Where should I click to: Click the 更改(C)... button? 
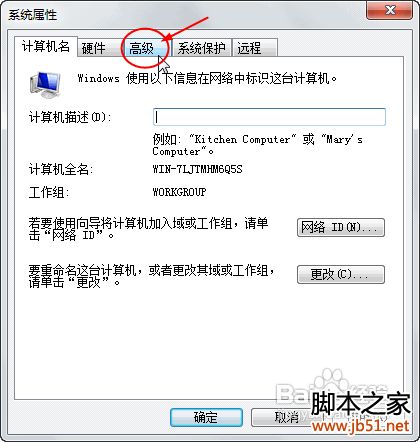click(341, 274)
